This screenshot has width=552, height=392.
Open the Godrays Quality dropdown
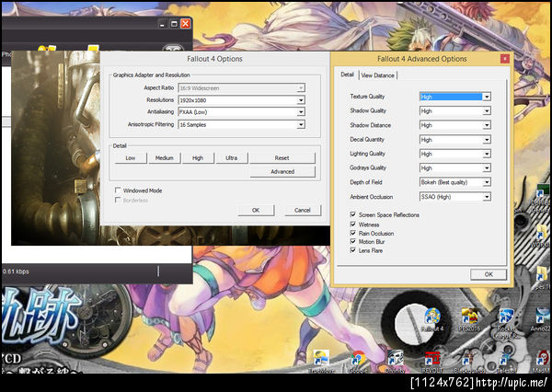(455, 168)
